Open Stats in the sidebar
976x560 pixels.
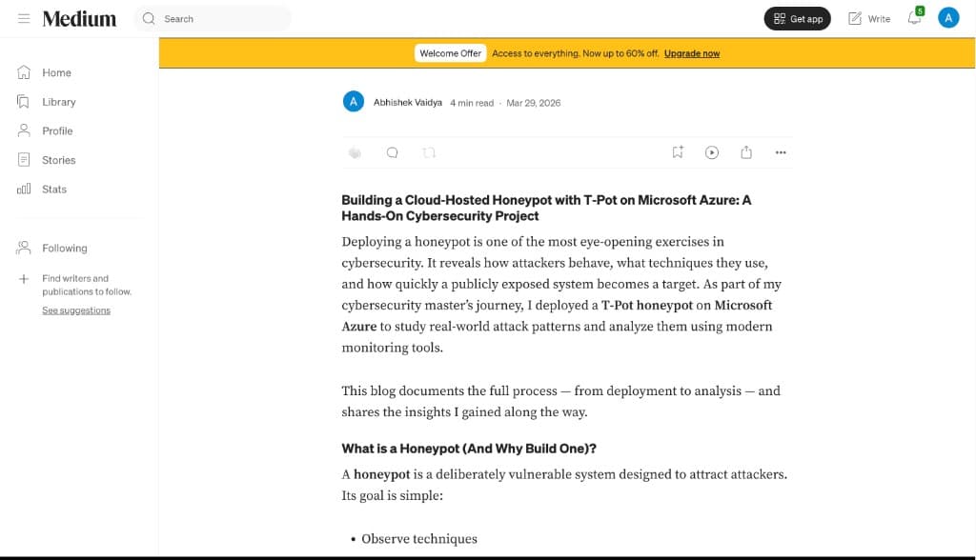[x=54, y=190]
